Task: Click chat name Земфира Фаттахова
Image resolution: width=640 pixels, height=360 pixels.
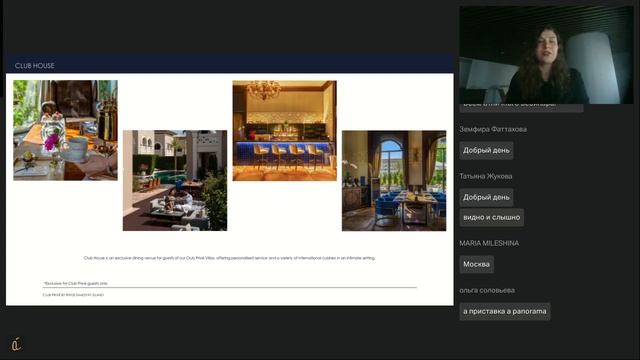Action: [x=493, y=129]
